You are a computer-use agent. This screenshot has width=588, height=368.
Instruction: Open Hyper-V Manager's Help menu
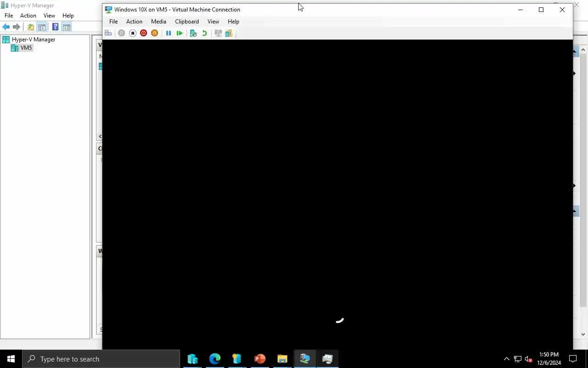coord(68,16)
